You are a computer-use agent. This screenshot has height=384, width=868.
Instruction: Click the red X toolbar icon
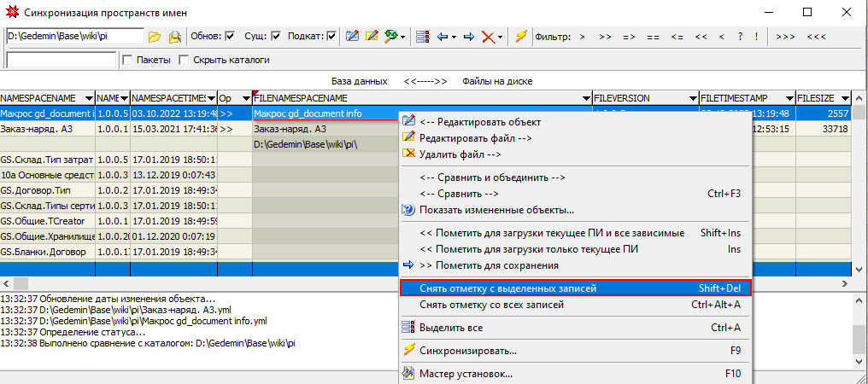pos(488,37)
